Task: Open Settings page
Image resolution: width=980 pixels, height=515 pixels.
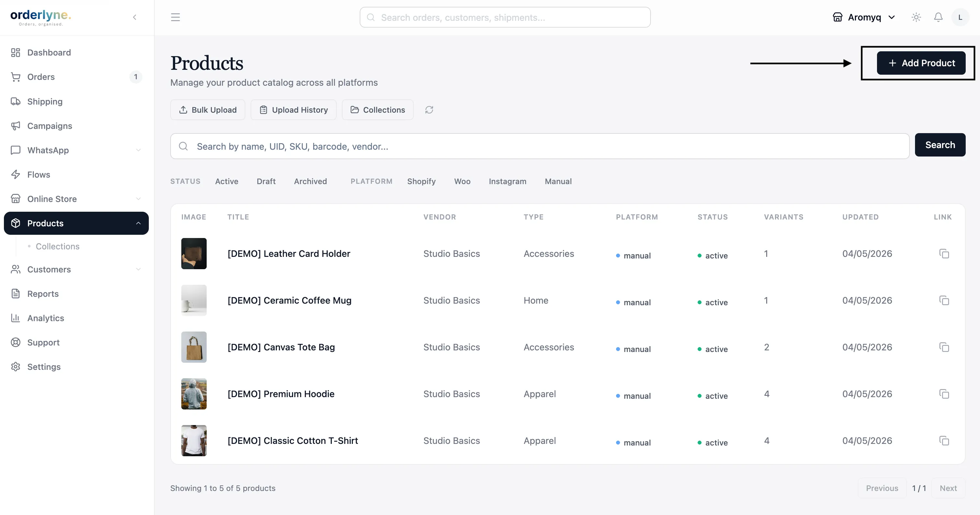Action: click(76, 367)
